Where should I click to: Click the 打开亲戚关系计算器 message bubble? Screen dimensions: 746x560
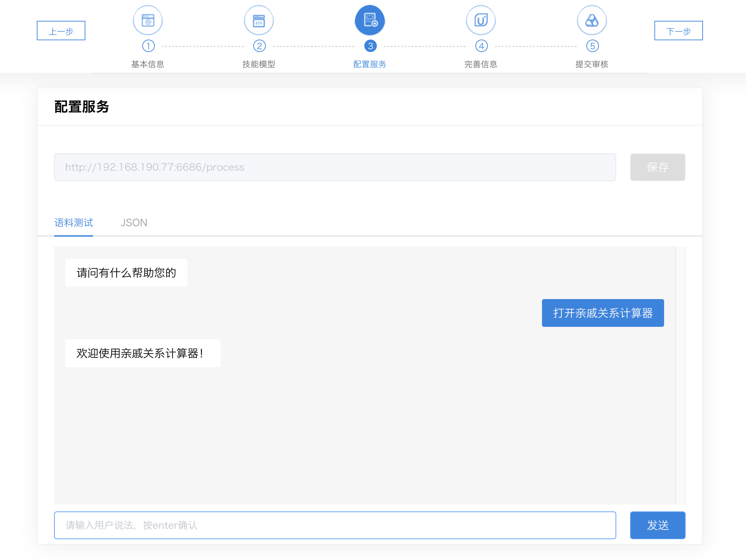603,313
